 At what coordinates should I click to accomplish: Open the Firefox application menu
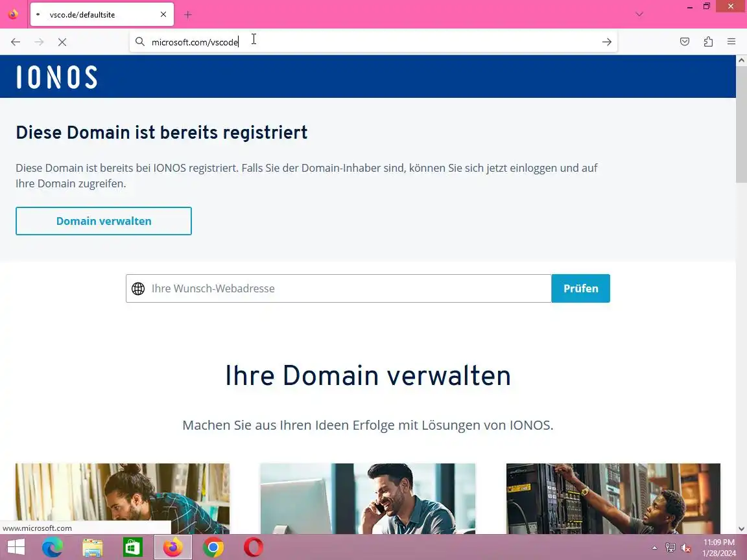(x=731, y=42)
